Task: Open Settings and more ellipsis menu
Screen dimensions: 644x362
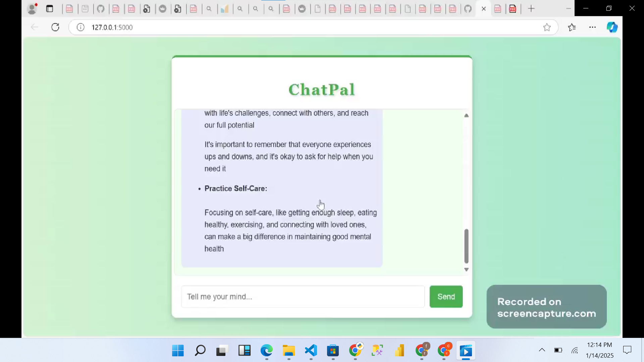Action: [x=592, y=27]
